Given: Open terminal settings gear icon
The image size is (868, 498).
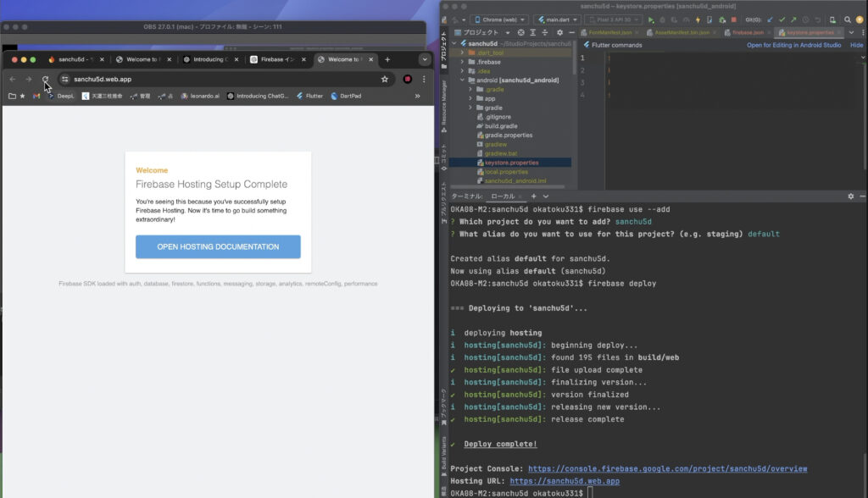Looking at the screenshot, I should (850, 196).
